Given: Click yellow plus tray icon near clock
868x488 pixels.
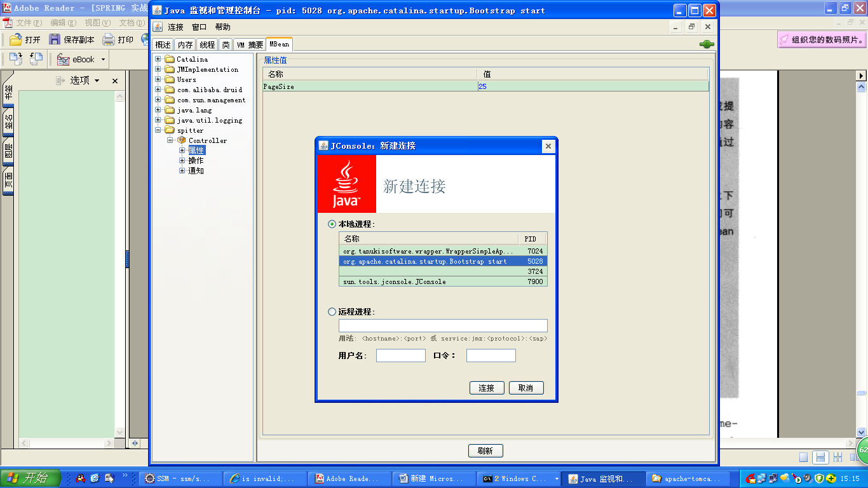Looking at the screenshot, I should coord(831,478).
